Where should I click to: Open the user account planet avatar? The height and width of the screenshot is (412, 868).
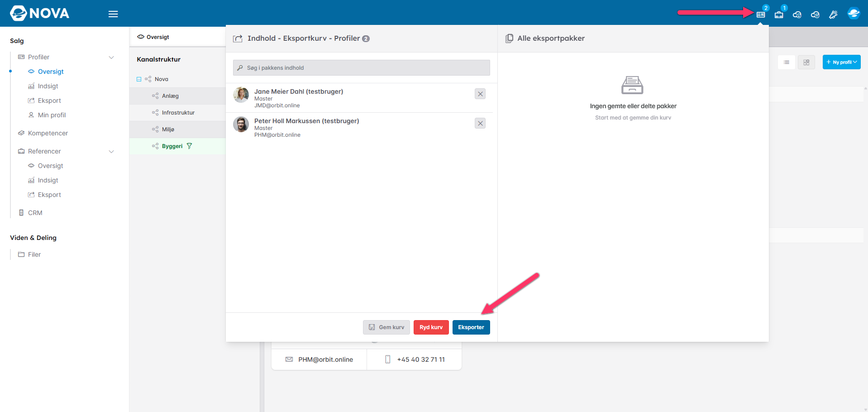point(854,14)
